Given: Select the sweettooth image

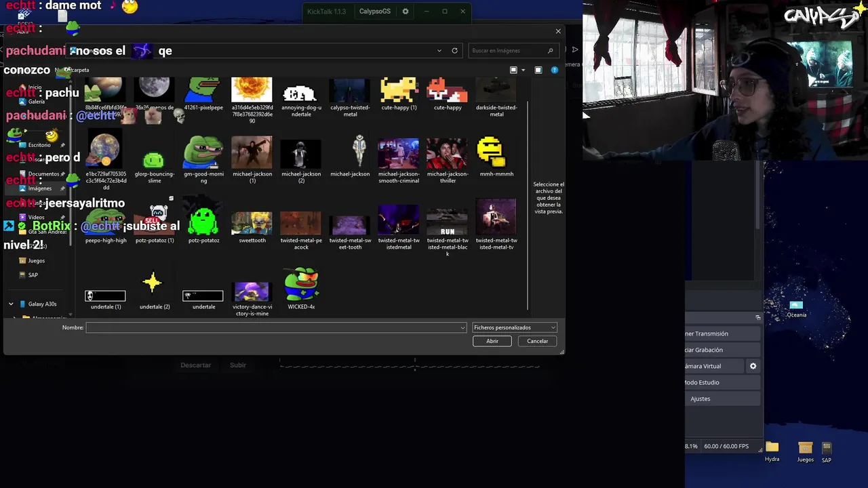Looking at the screenshot, I should pos(252,228).
